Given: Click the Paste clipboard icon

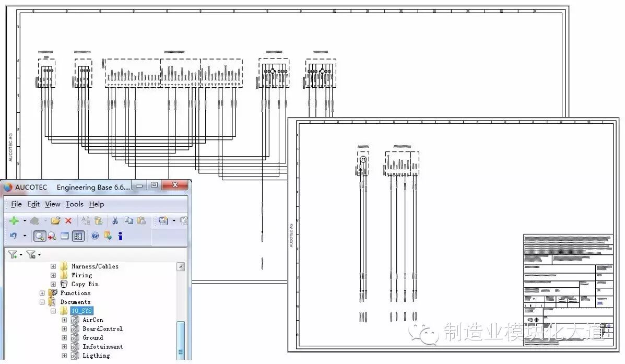Looking at the screenshot, I should [x=141, y=220].
